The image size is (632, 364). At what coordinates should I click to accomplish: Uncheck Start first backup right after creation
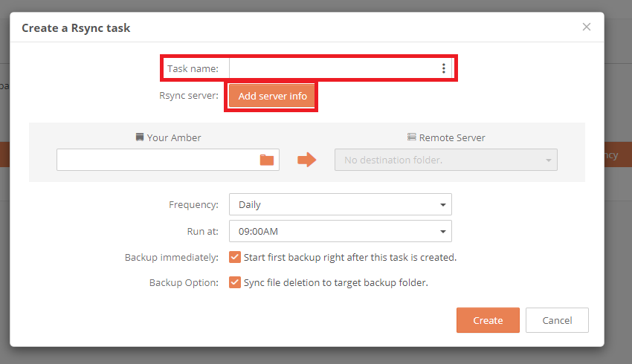point(234,257)
